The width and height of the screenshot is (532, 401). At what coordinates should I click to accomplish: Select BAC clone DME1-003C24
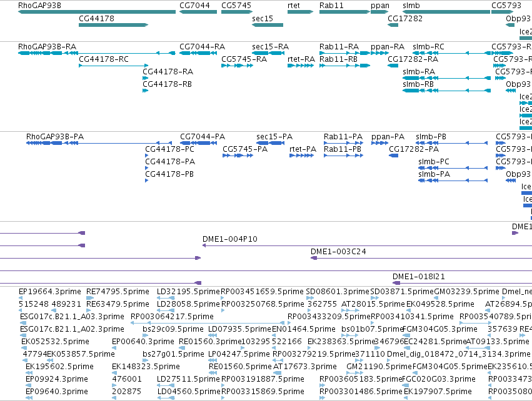coord(421,258)
